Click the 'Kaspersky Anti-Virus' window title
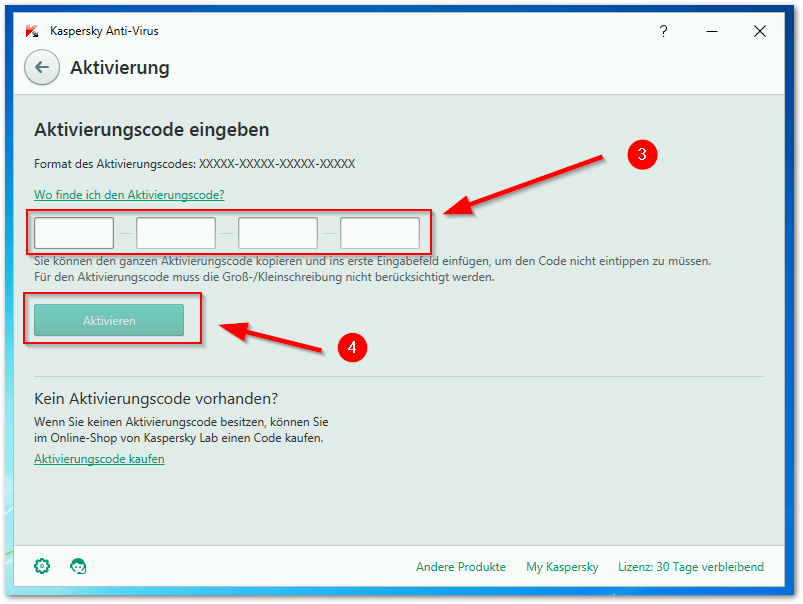Image resolution: width=803 pixels, height=604 pixels. [x=104, y=31]
